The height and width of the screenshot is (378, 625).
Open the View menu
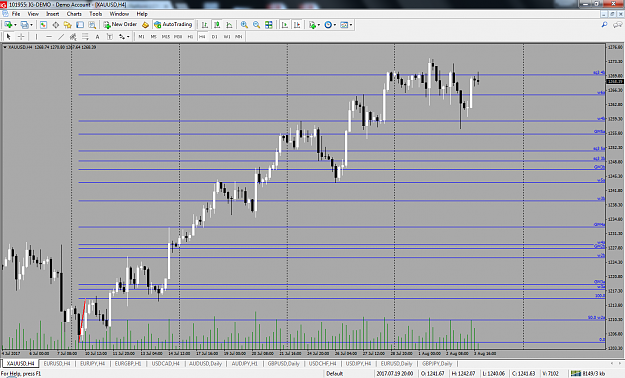coord(33,14)
